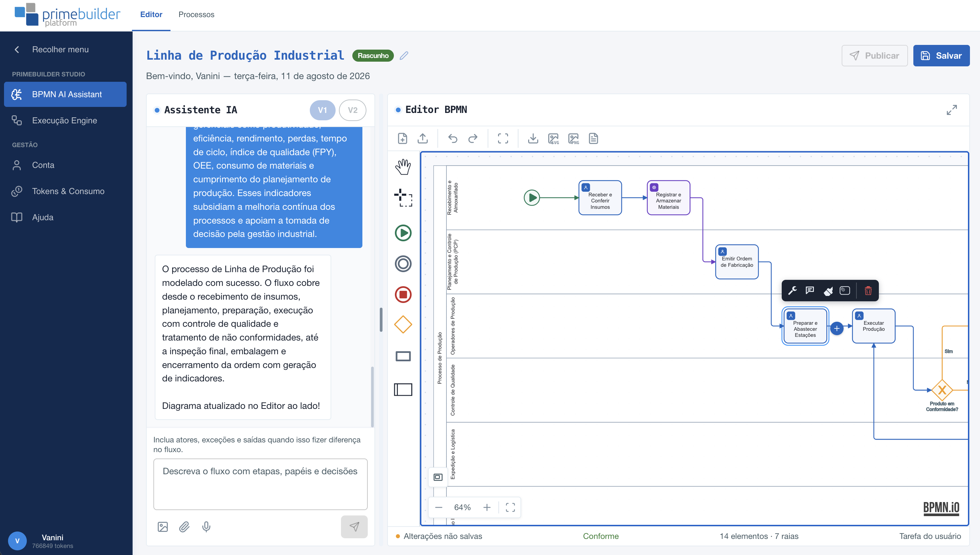
Task: Open the document export icon
Action: [x=593, y=138]
